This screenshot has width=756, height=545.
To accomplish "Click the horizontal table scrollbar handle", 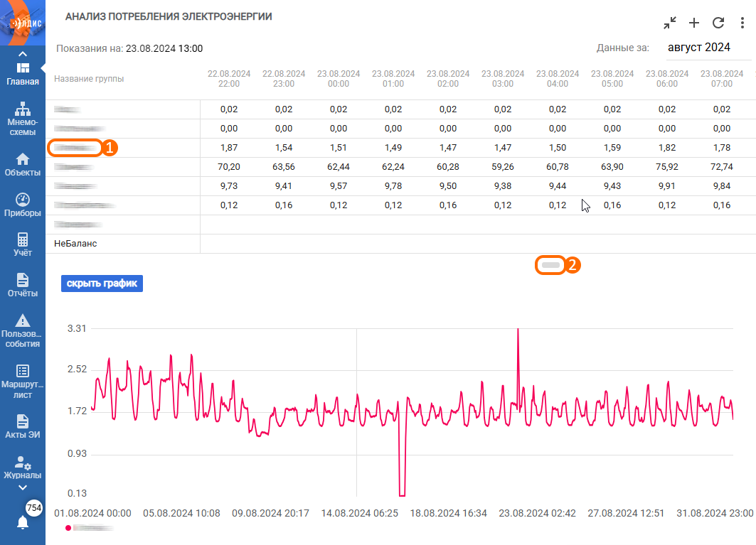I will click(550, 265).
